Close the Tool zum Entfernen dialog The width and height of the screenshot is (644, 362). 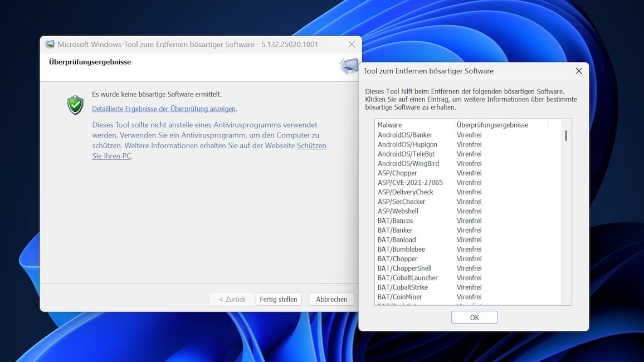(x=579, y=71)
